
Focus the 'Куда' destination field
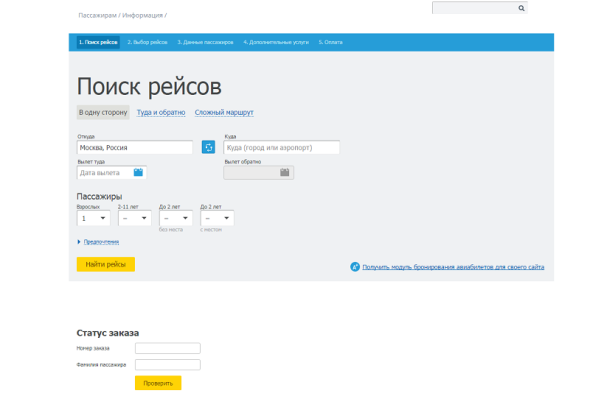coord(281,147)
